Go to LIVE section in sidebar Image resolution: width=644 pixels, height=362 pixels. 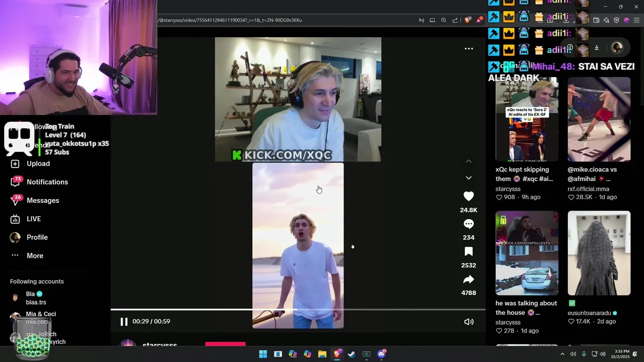(x=34, y=219)
